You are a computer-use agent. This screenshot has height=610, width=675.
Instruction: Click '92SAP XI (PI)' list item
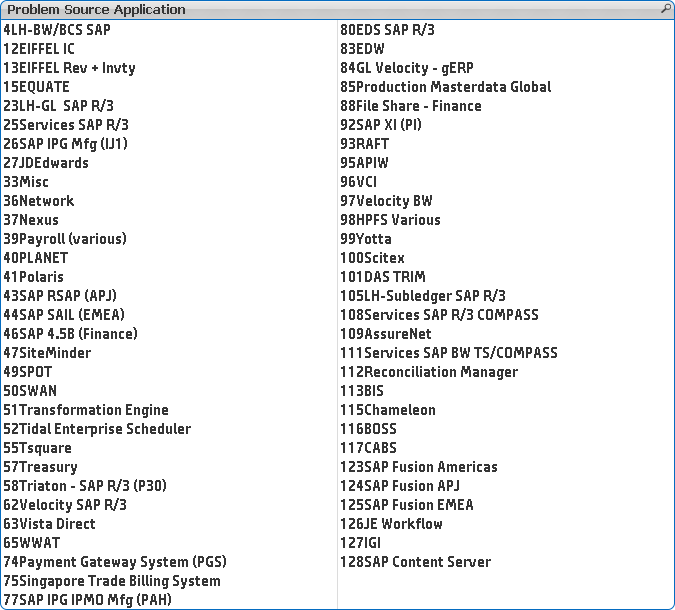pyautogui.click(x=506, y=124)
